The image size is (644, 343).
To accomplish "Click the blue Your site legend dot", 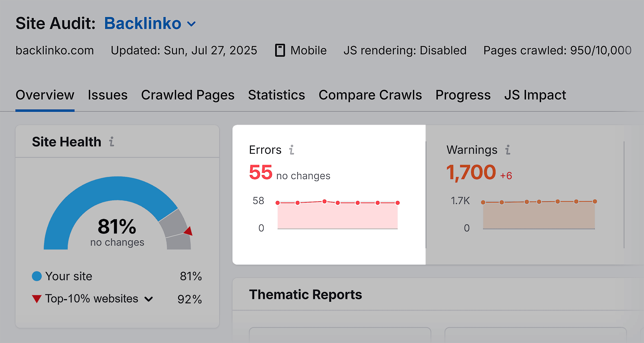I will [x=37, y=276].
